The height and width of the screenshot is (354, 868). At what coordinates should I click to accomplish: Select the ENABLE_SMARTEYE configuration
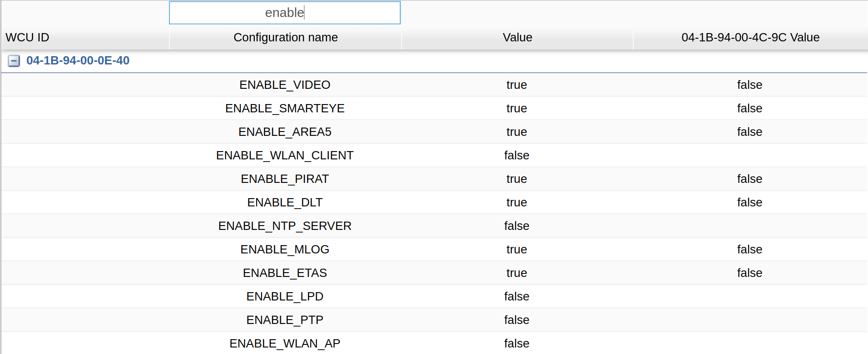(x=285, y=108)
